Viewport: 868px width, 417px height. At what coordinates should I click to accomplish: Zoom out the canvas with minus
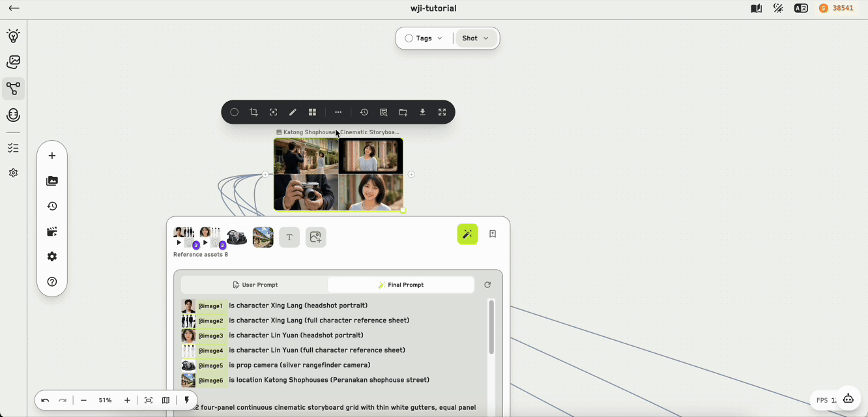point(83,401)
